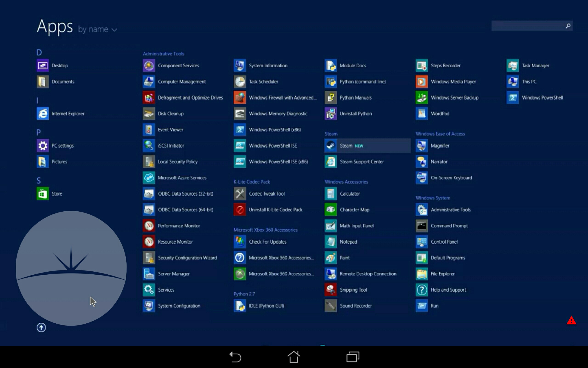Click the 'Notepad' app label
This screenshot has width=588, height=368.
tap(348, 242)
